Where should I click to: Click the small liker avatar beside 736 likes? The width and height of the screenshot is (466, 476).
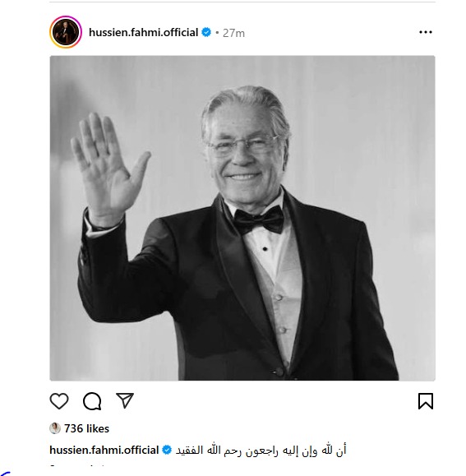point(55,428)
